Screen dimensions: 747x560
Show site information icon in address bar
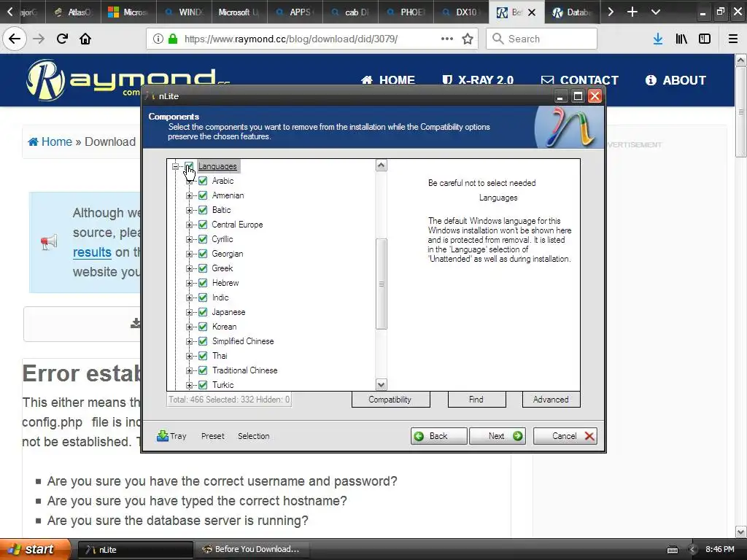[x=158, y=39]
